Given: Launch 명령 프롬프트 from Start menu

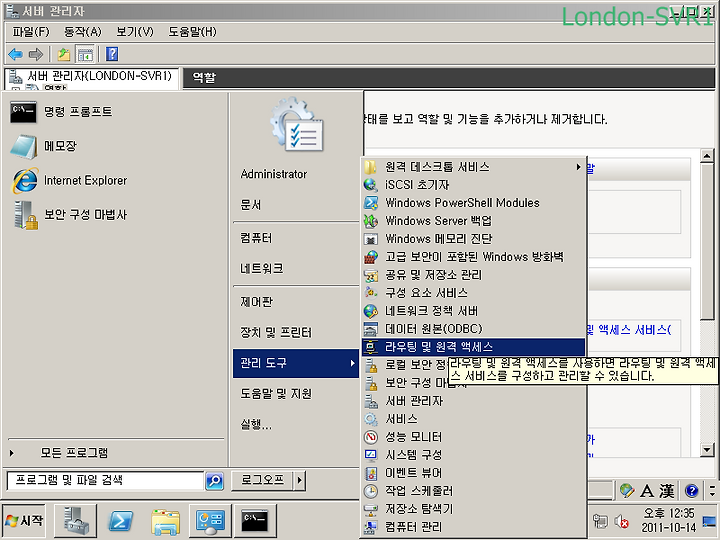Looking at the screenshot, I should [115, 112].
